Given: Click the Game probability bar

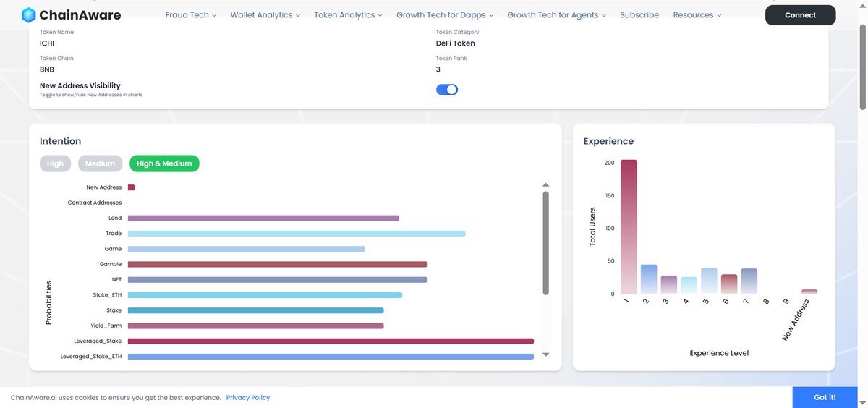Looking at the screenshot, I should pos(247,249).
